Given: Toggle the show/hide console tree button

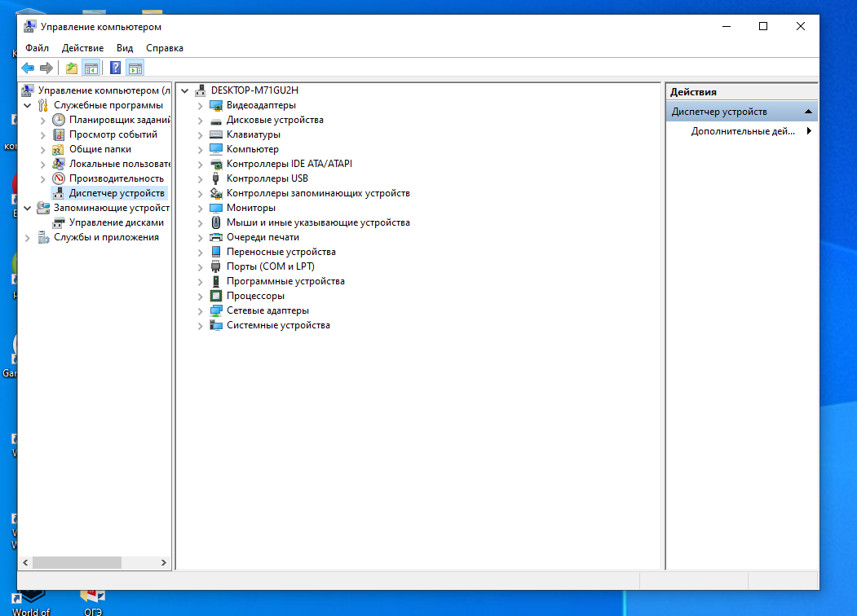Looking at the screenshot, I should point(91,68).
